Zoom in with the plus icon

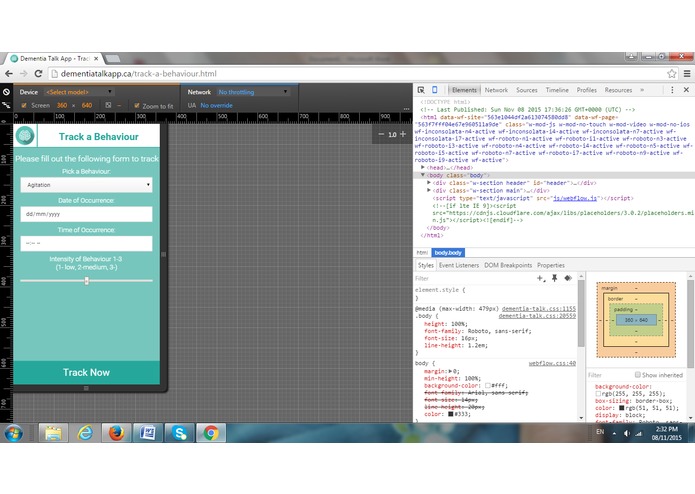point(403,134)
